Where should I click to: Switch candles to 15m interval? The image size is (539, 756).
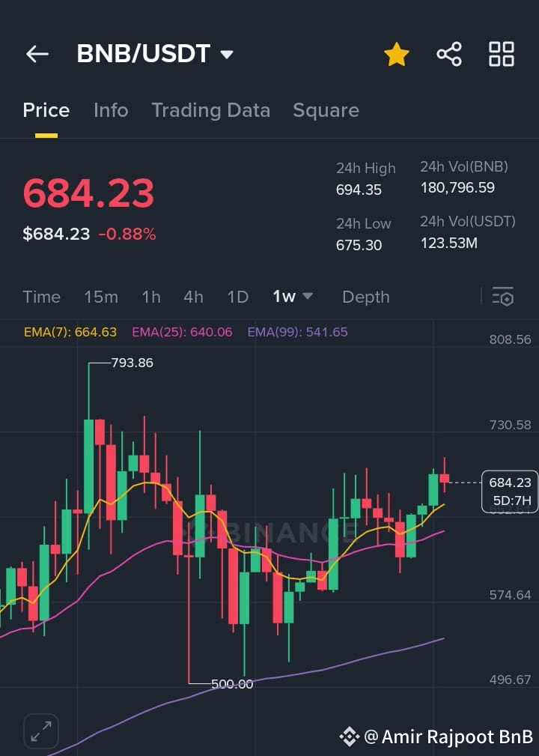tap(101, 297)
